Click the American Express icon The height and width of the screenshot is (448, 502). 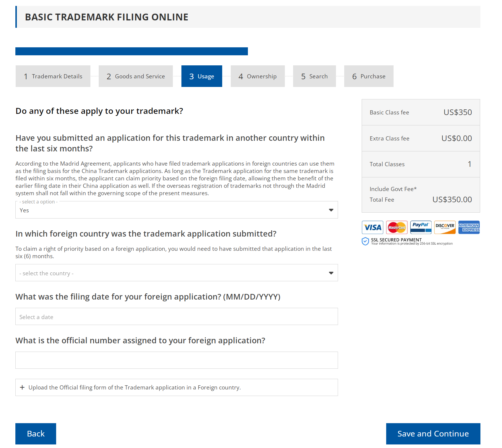[x=469, y=227]
